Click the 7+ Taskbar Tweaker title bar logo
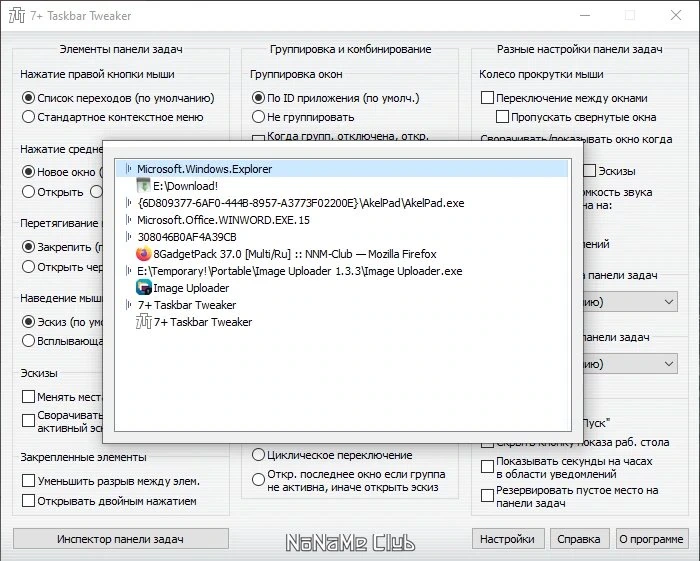This screenshot has width=700, height=561. click(17, 16)
